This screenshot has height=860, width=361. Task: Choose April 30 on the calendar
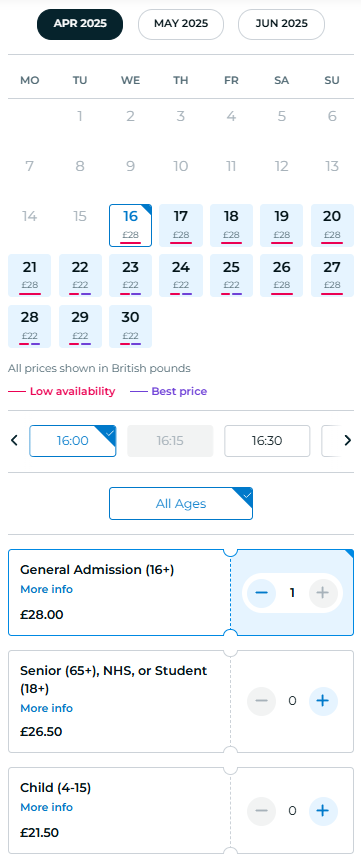point(131,326)
